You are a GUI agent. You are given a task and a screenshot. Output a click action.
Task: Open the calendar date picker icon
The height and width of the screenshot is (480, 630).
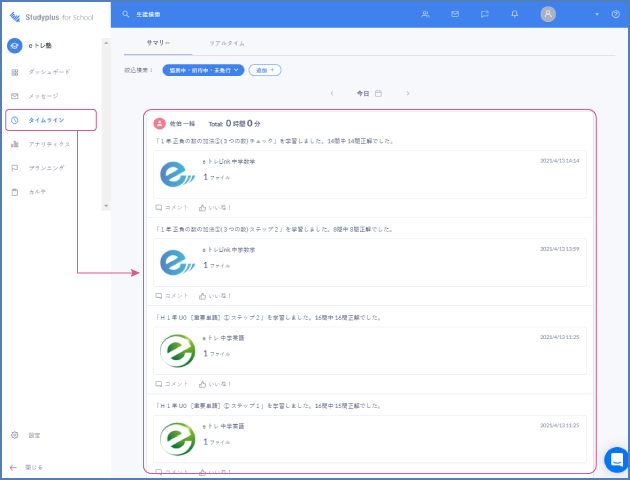pos(378,93)
